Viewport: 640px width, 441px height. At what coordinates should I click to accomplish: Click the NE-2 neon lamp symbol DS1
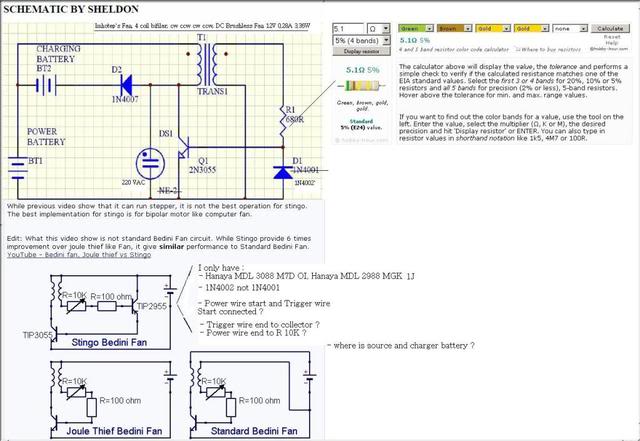pyautogui.click(x=150, y=164)
